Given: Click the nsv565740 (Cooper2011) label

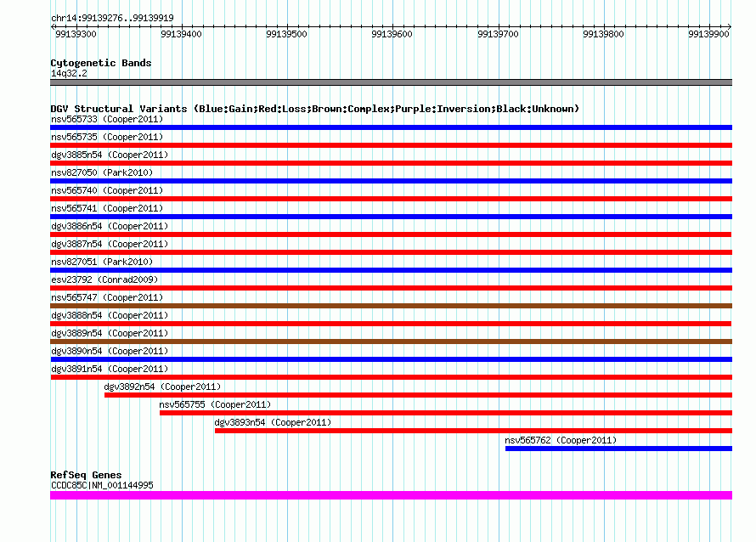Looking at the screenshot, I should point(107,190).
